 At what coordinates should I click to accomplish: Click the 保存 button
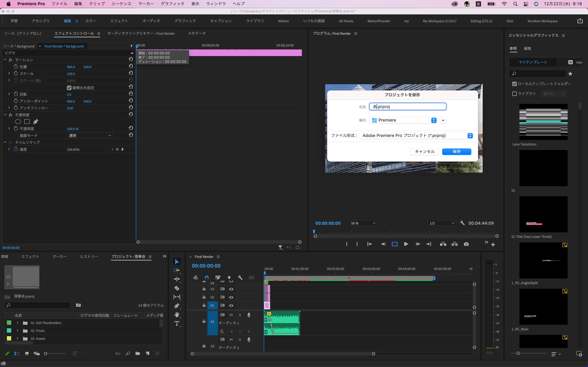(x=456, y=151)
